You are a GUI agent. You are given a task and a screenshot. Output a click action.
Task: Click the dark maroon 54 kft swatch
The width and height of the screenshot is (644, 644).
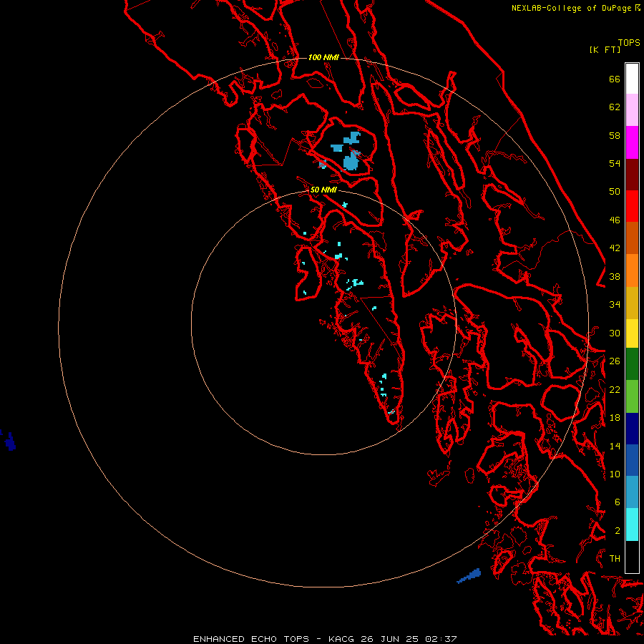632,175
